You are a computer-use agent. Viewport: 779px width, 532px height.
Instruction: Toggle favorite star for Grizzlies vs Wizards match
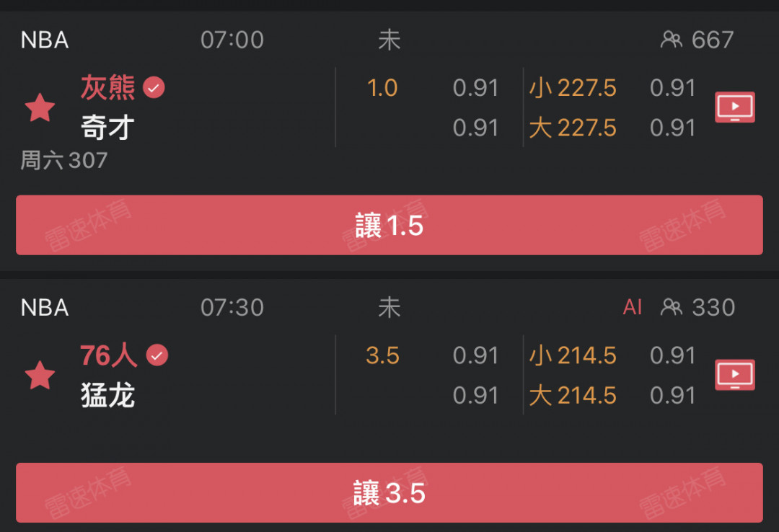[x=40, y=107]
